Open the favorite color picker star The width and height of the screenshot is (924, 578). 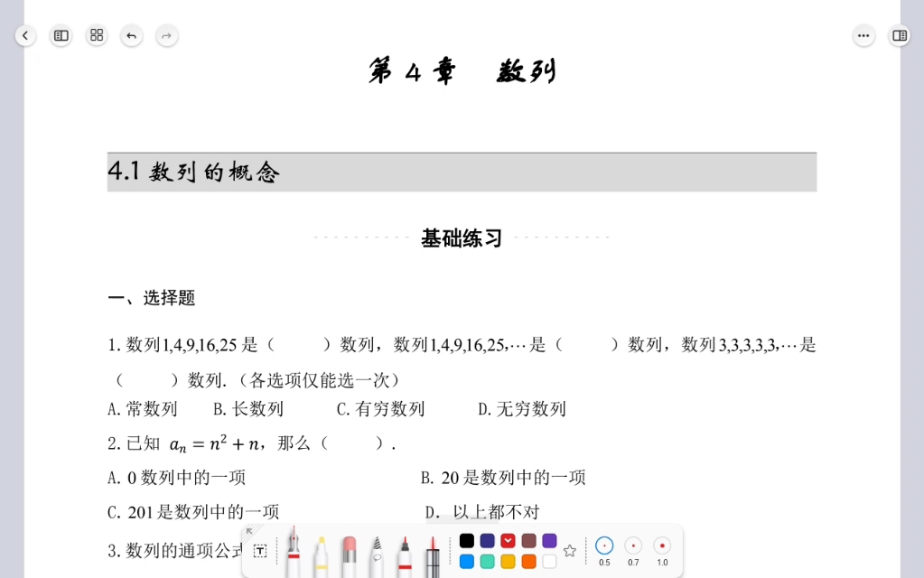pyautogui.click(x=570, y=549)
